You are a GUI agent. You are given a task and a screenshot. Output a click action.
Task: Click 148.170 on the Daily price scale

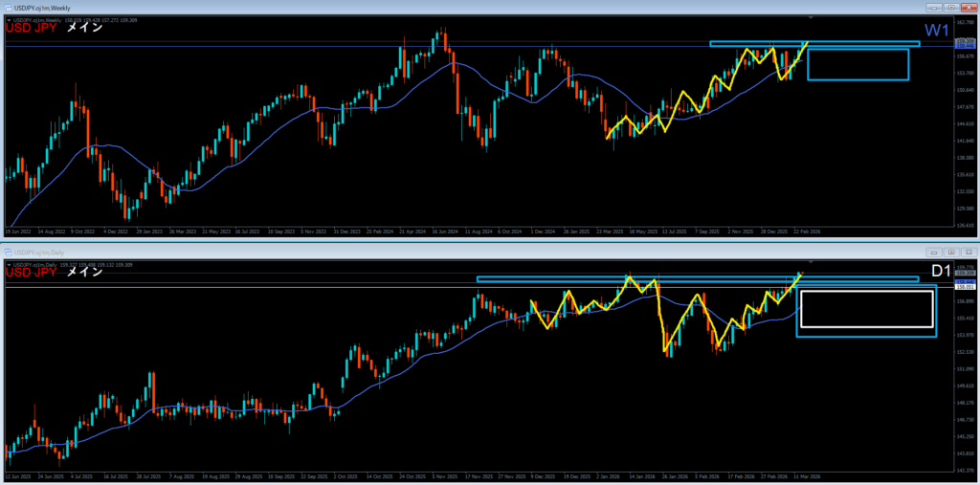(x=965, y=403)
